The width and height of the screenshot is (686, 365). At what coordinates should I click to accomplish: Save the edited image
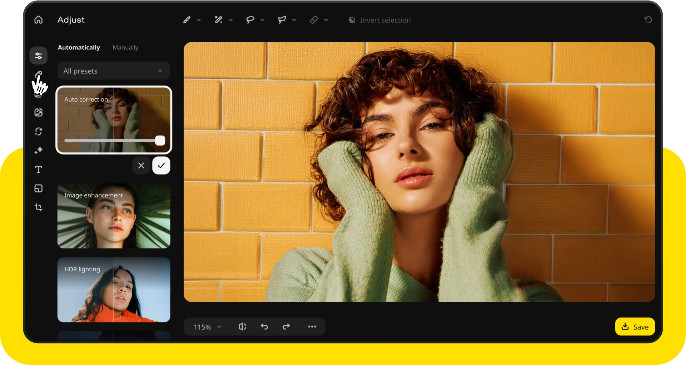click(x=635, y=327)
